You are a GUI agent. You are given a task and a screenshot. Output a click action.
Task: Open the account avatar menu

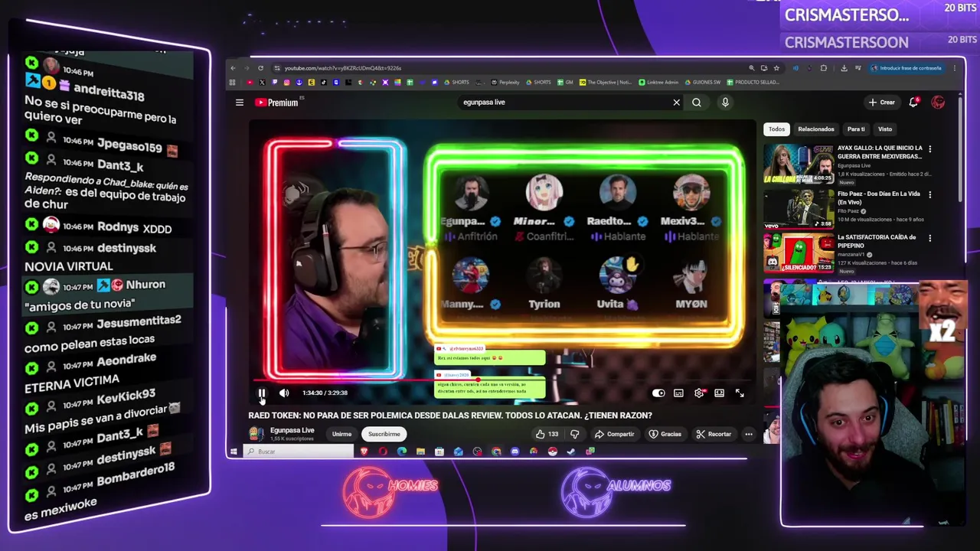pos(938,103)
